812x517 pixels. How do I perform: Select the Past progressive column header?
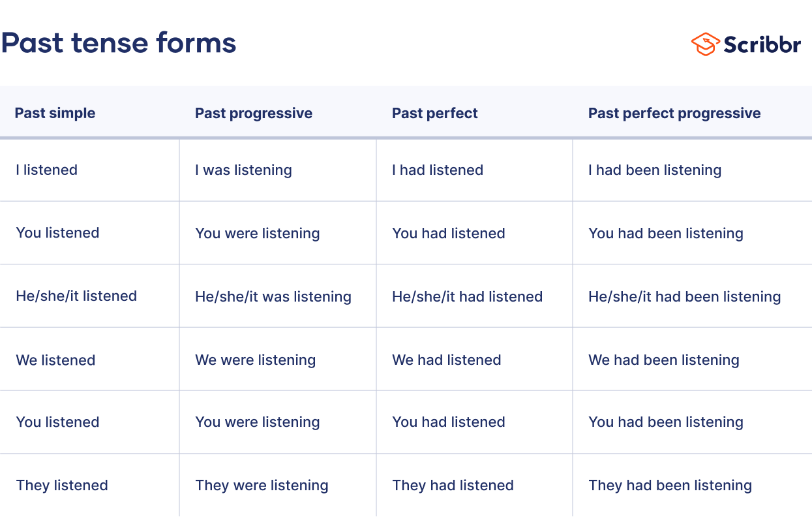click(x=253, y=113)
